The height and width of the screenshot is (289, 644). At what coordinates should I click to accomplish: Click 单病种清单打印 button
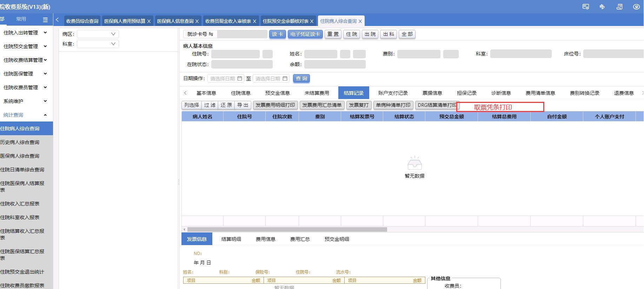click(393, 105)
